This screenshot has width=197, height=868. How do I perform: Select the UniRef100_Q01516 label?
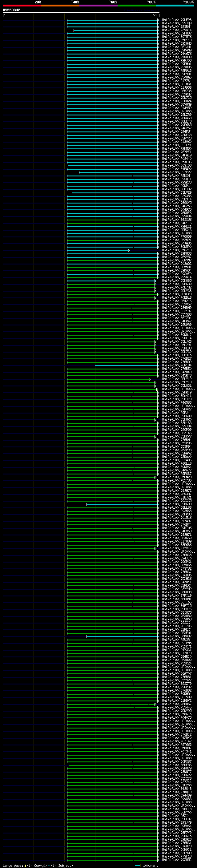point(177,518)
